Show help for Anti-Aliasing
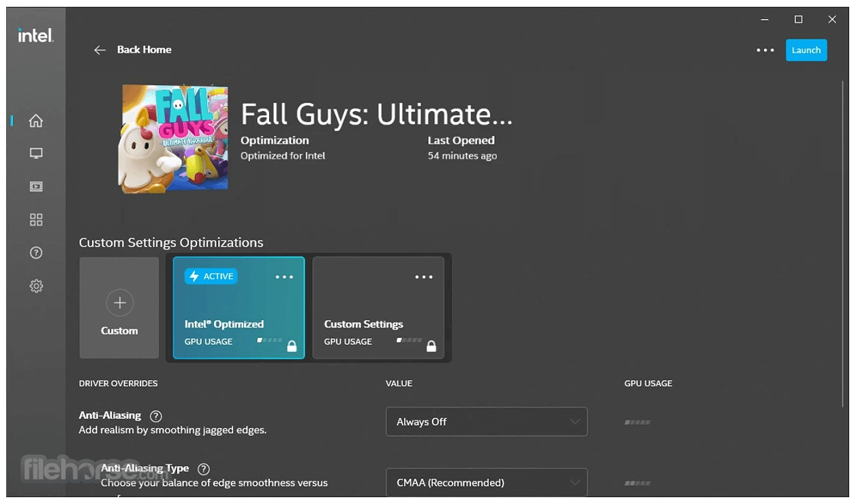The image size is (856, 504). (x=155, y=416)
